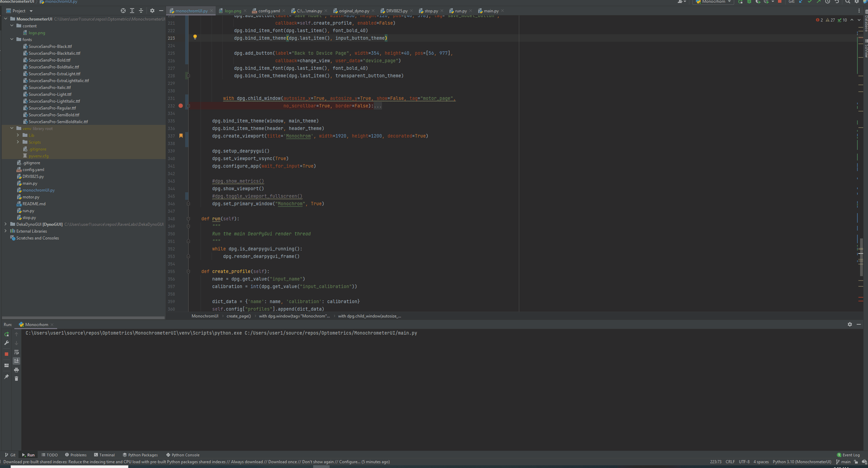Open Run panel settings gear

click(x=850, y=324)
